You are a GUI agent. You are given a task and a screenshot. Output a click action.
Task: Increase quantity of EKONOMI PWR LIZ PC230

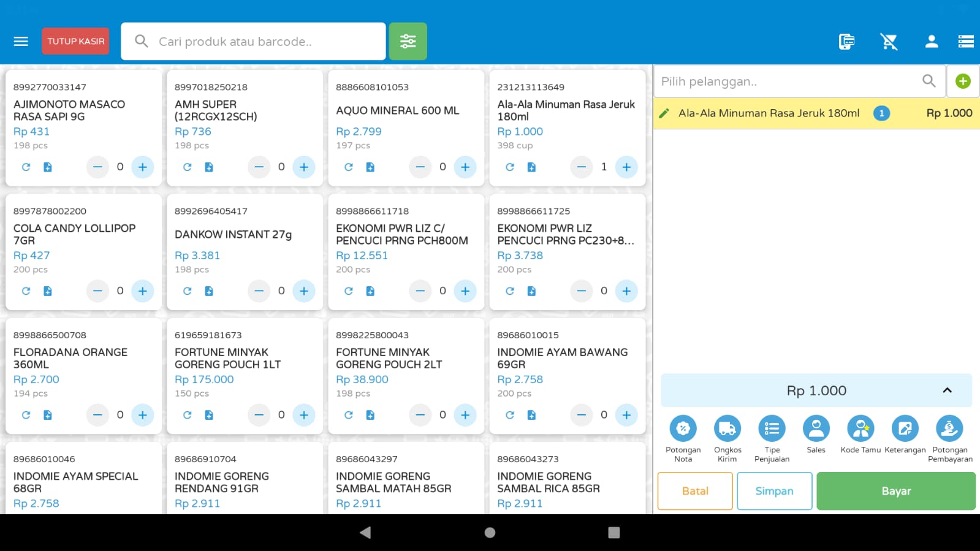pos(626,291)
